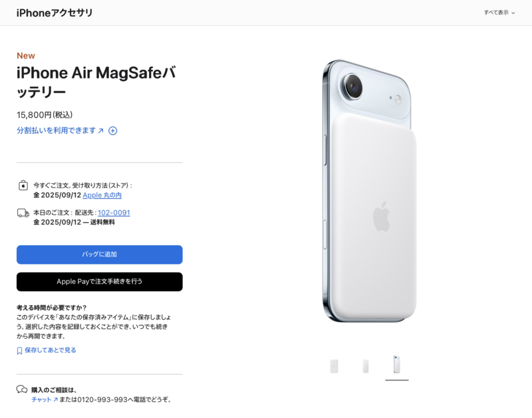532x418 pixels.
Task: Click 保存してあとで見る link
Action: pos(51,350)
